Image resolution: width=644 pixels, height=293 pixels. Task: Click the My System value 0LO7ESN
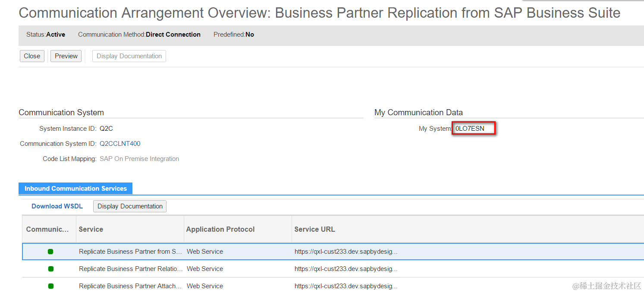click(x=470, y=129)
